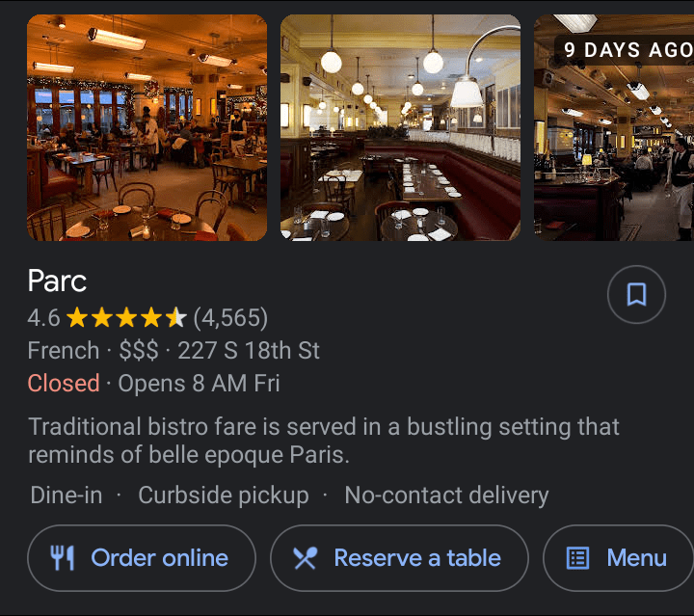Open the Menu button
694x616 pixels.
click(618, 558)
